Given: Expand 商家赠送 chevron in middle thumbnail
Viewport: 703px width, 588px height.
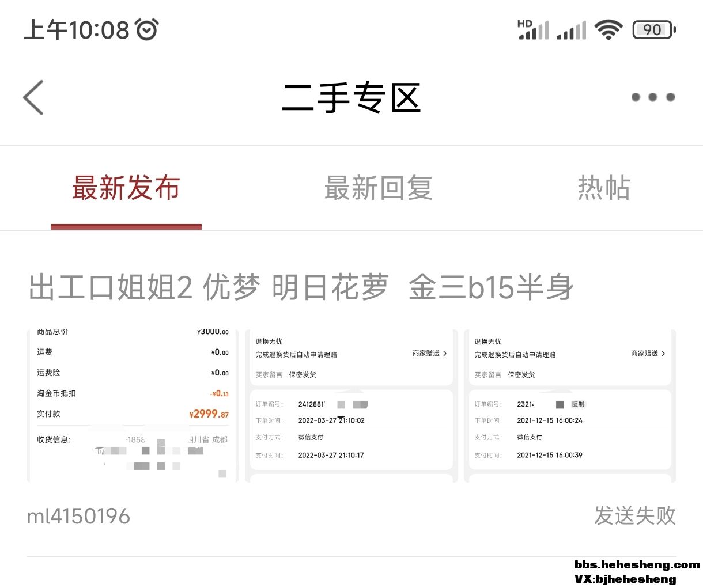Looking at the screenshot, I should tap(444, 354).
